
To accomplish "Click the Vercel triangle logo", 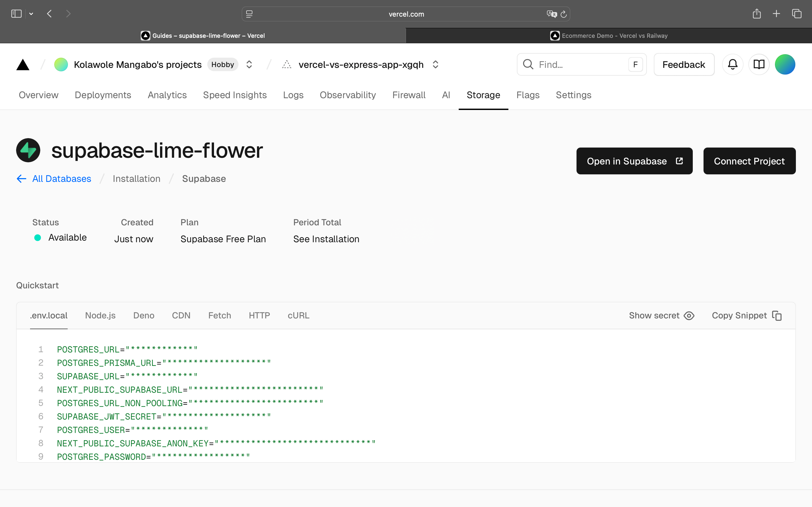I will 23,64.
